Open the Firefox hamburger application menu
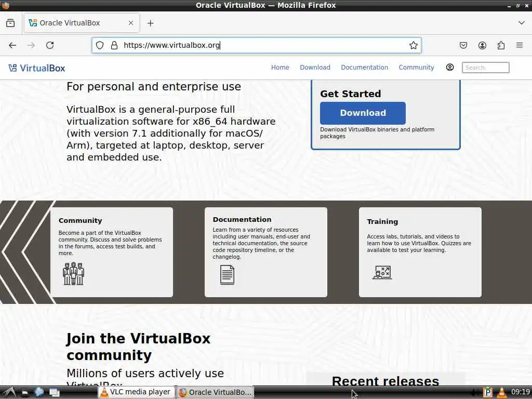 [x=520, y=45]
